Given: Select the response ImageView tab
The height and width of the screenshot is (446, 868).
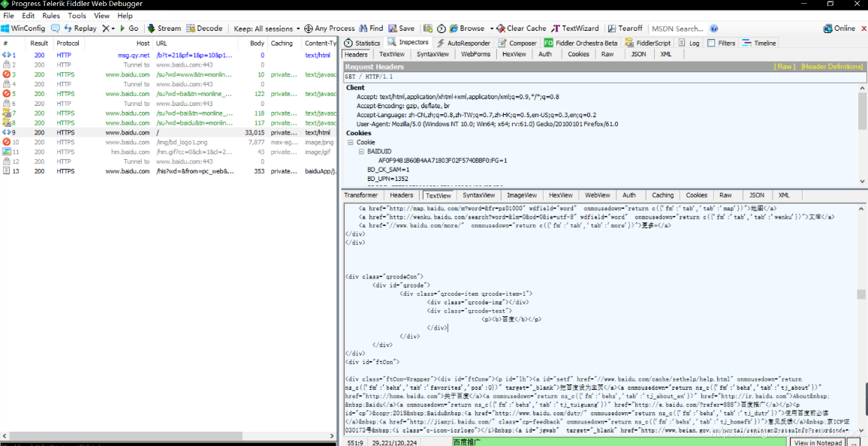Looking at the screenshot, I should click(x=522, y=194).
